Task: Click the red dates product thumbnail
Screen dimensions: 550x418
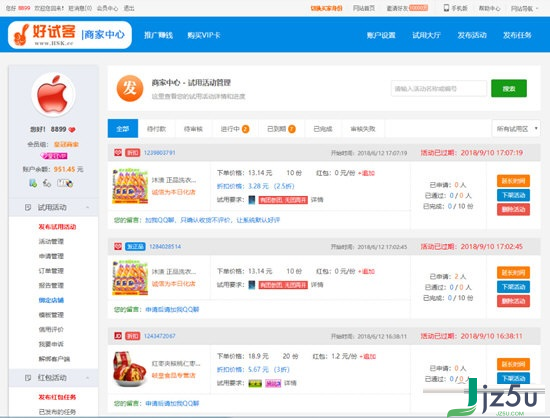Action: click(x=130, y=369)
